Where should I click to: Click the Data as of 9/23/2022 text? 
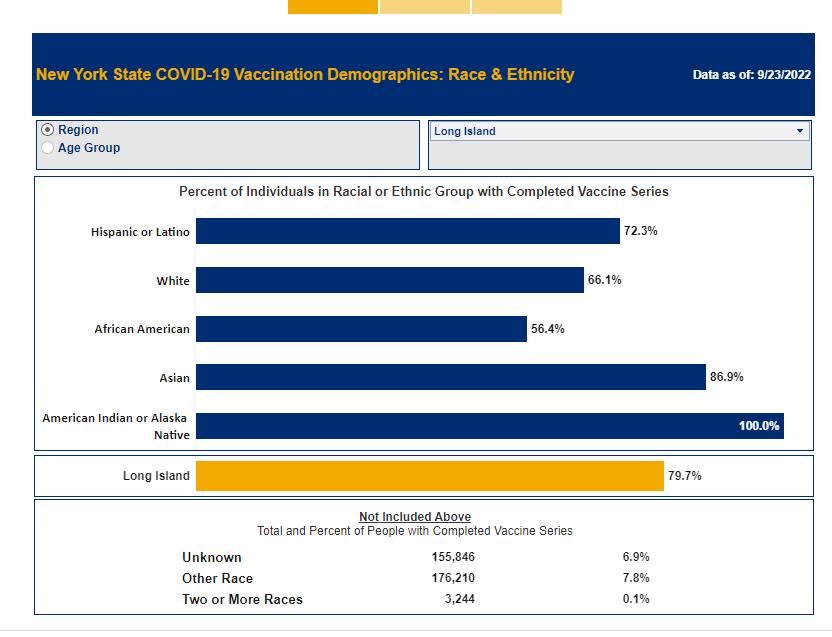(x=751, y=74)
